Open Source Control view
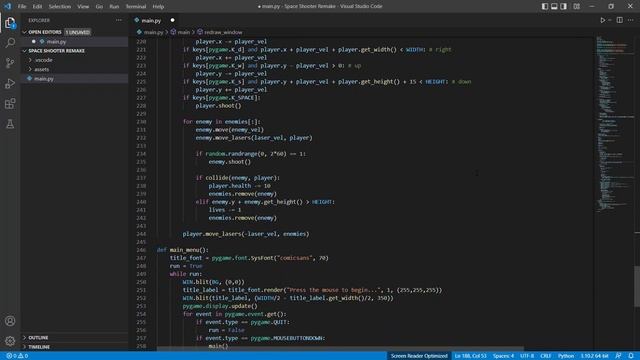Screen dimensions: 640x360 10,63
